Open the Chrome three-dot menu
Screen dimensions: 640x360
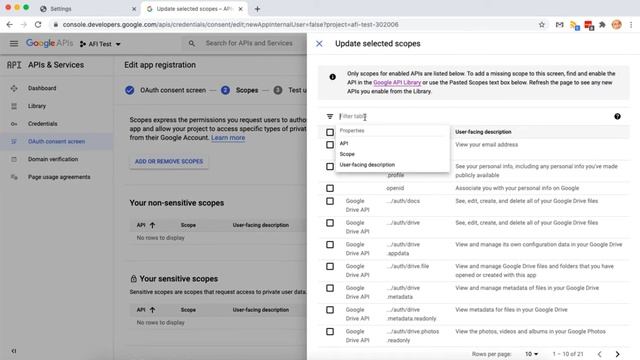tap(631, 25)
